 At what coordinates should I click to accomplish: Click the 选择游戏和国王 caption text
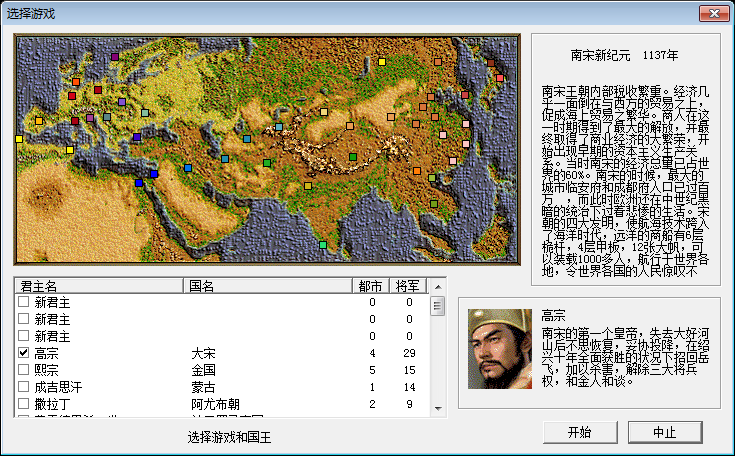pos(229,437)
